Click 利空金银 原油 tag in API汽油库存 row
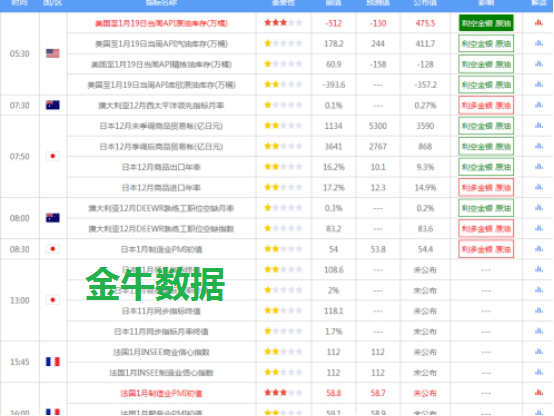This screenshot has width=554, height=416. point(486,43)
